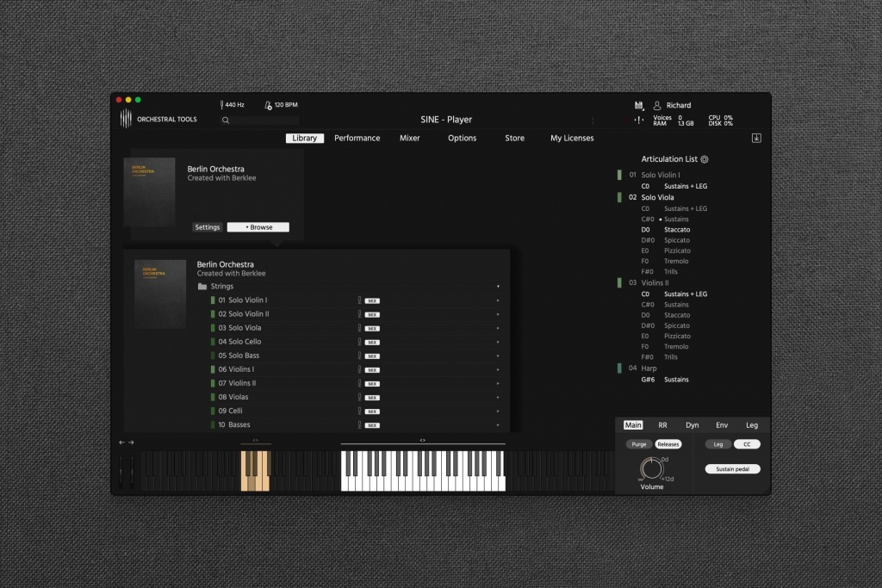The height and width of the screenshot is (588, 882).
Task: Open the Store tab
Action: (514, 139)
